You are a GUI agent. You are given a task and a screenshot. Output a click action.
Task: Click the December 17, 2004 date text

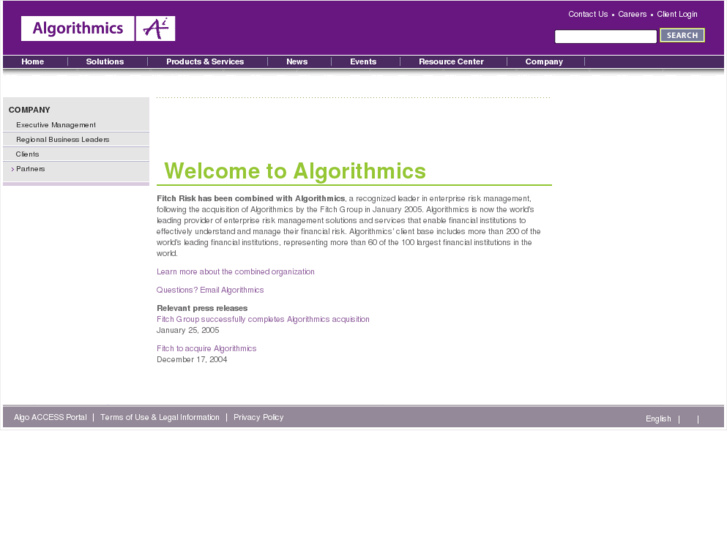(192, 359)
